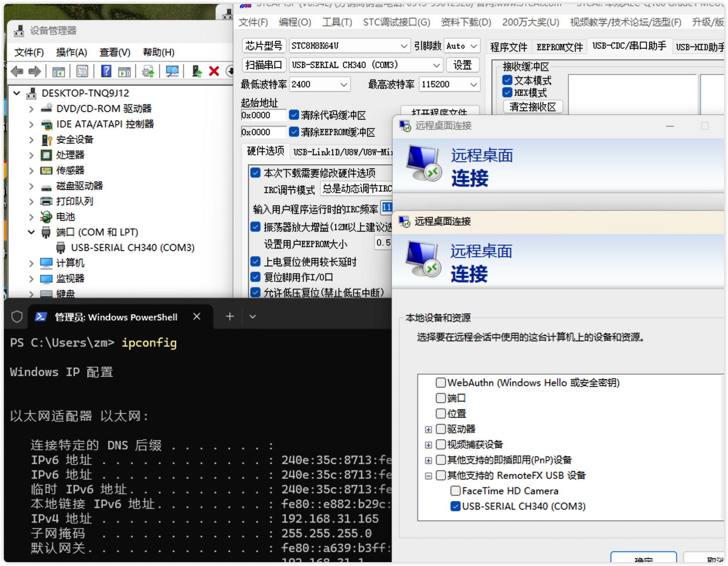Open the 最低波特率 2400 dropdown
This screenshot has width=728, height=566.
[x=344, y=85]
